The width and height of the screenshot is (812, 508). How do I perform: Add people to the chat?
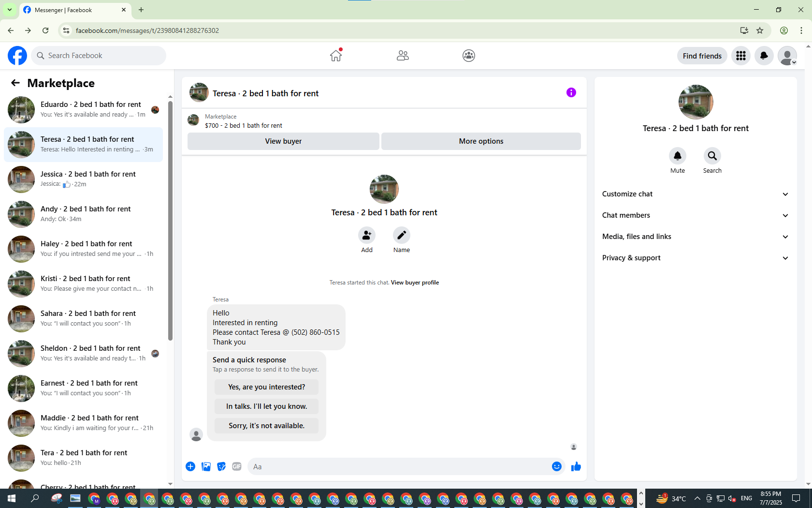(x=367, y=235)
